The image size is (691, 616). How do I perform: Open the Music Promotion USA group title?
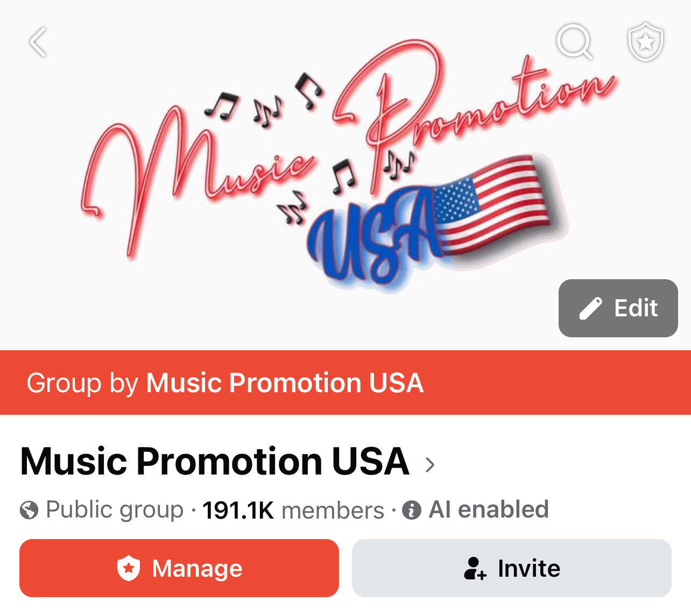click(x=214, y=462)
